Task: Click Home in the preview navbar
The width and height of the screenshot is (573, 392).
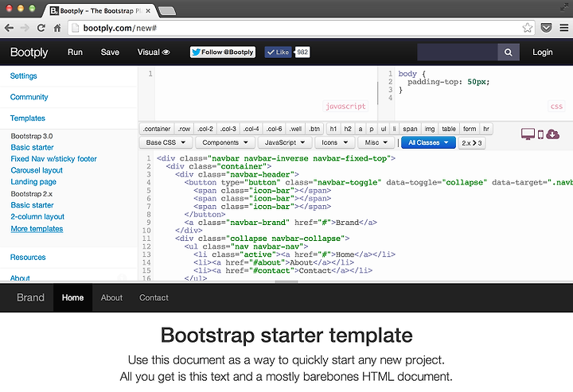Action: click(x=72, y=298)
